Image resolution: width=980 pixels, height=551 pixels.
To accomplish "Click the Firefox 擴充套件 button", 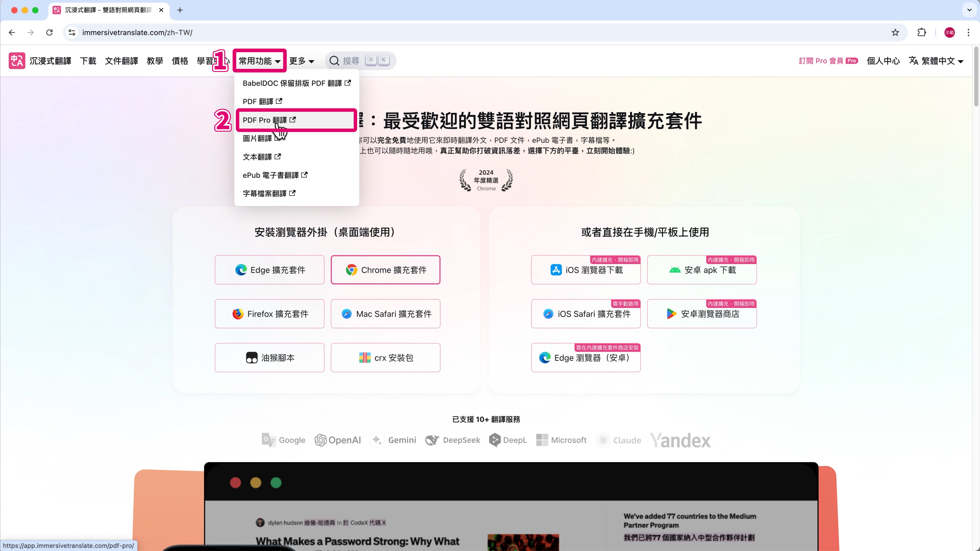I will pyautogui.click(x=269, y=314).
